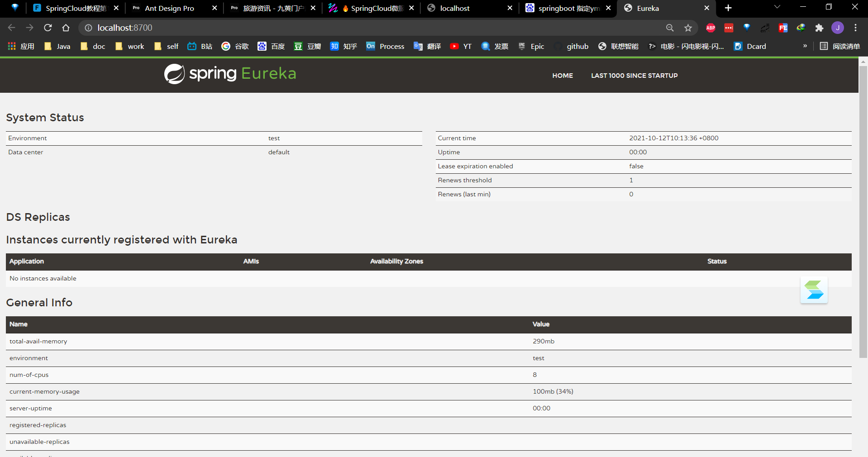Viewport: 868px width, 457px height.
Task: Open the FE helper extension icon
Action: click(x=783, y=28)
